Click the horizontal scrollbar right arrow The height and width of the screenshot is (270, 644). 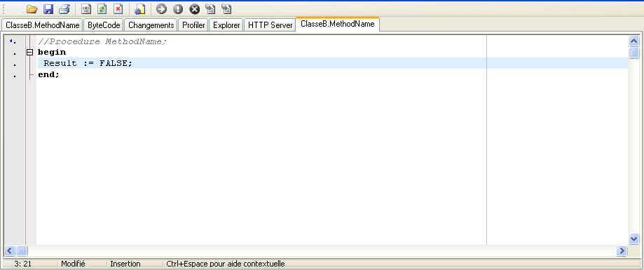622,250
